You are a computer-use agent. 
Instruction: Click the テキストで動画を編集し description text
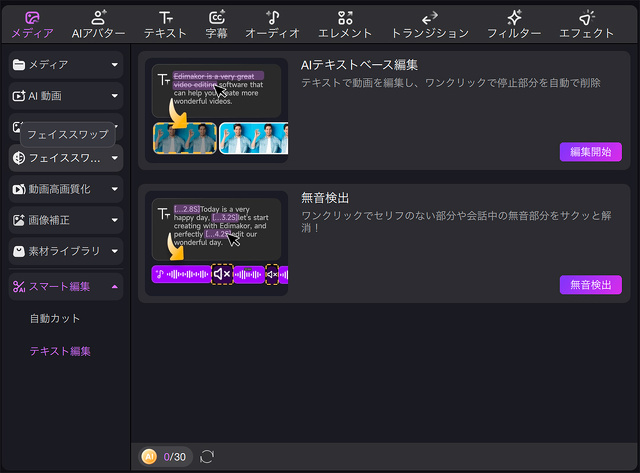pyautogui.click(x=451, y=83)
